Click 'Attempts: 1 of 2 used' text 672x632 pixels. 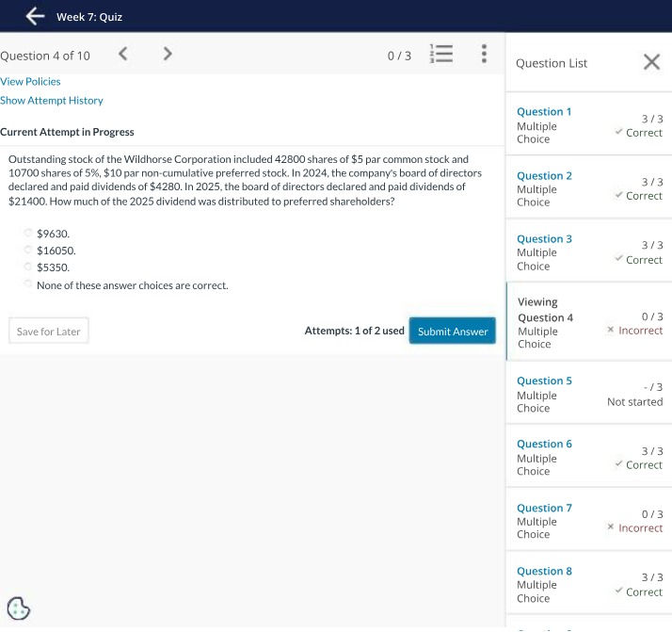(355, 331)
